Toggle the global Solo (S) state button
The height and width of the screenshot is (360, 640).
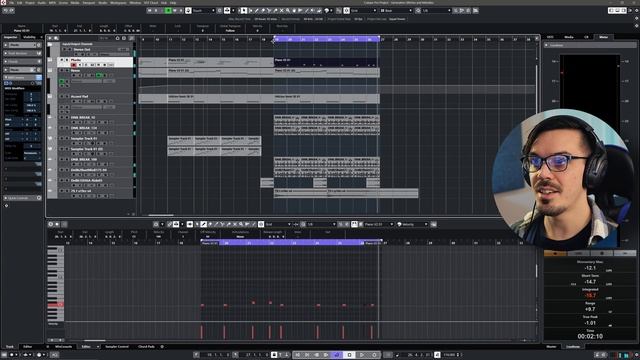[x=156, y=11]
